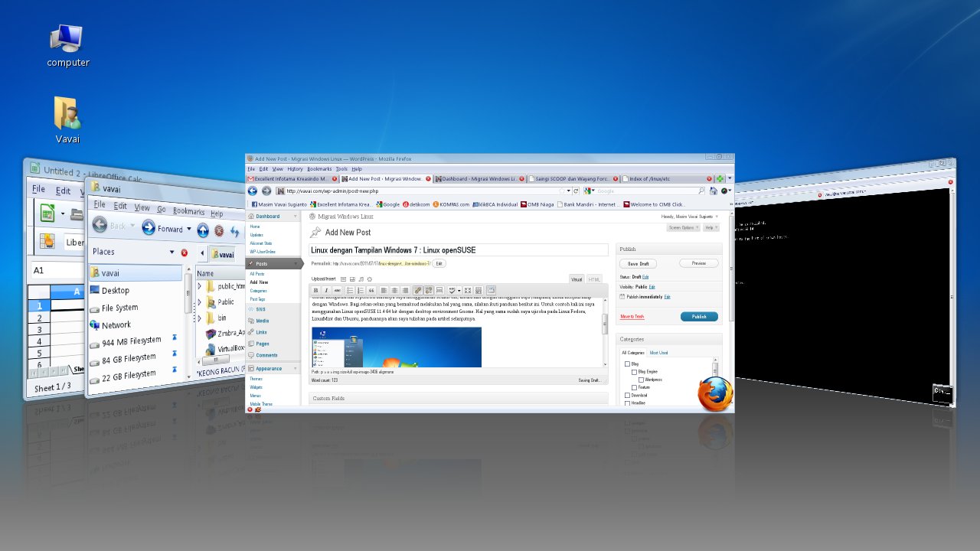Tick the Blog Engine category checkbox
980x551 pixels.
tap(634, 372)
